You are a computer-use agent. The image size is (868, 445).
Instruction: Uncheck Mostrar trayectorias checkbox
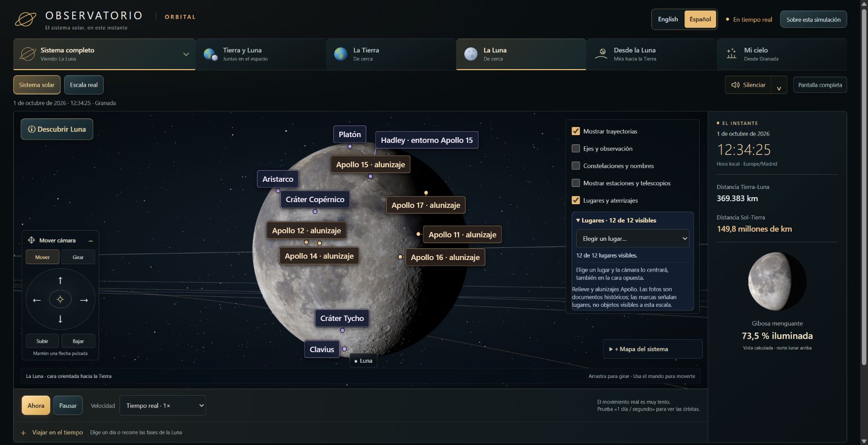coord(576,131)
